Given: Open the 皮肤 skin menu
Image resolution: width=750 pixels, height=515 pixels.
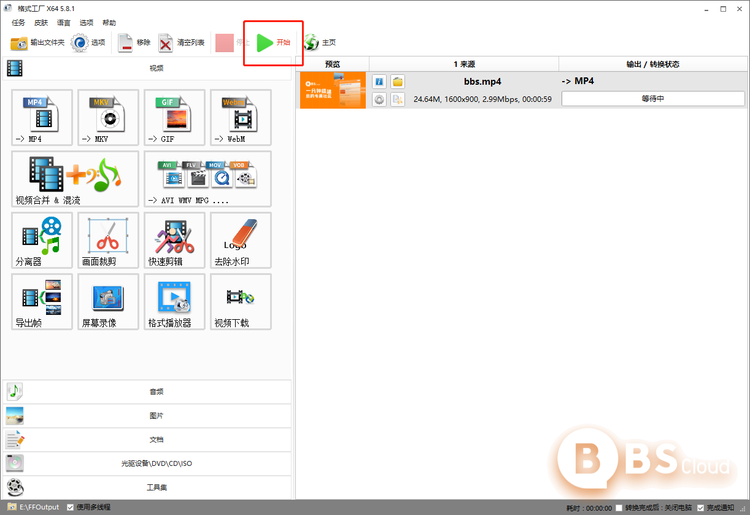Looking at the screenshot, I should tap(41, 22).
